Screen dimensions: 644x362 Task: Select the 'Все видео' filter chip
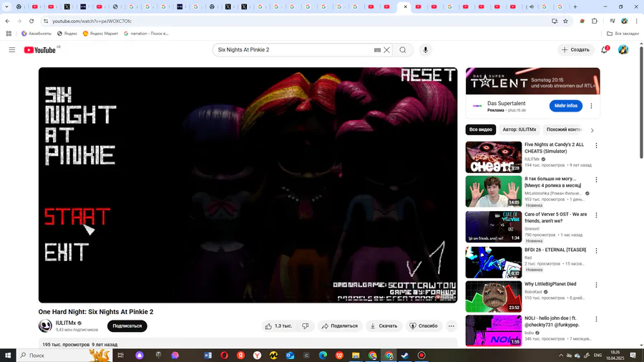tap(481, 129)
